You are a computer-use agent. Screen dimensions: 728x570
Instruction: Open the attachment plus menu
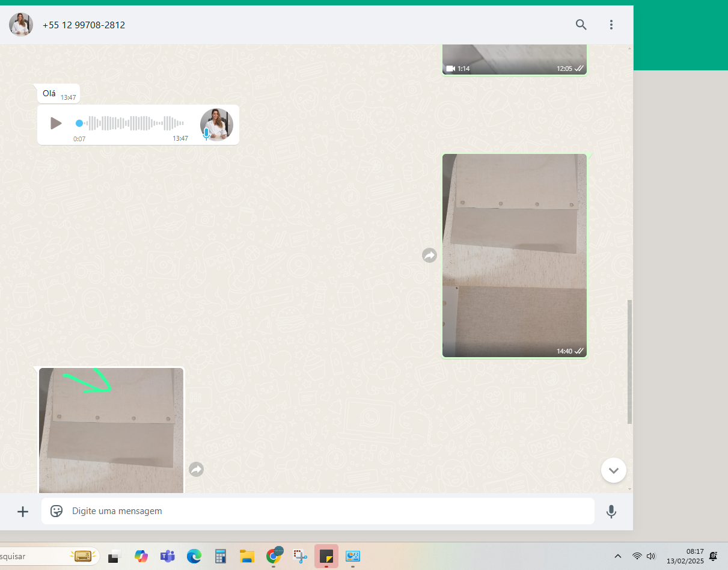click(23, 511)
